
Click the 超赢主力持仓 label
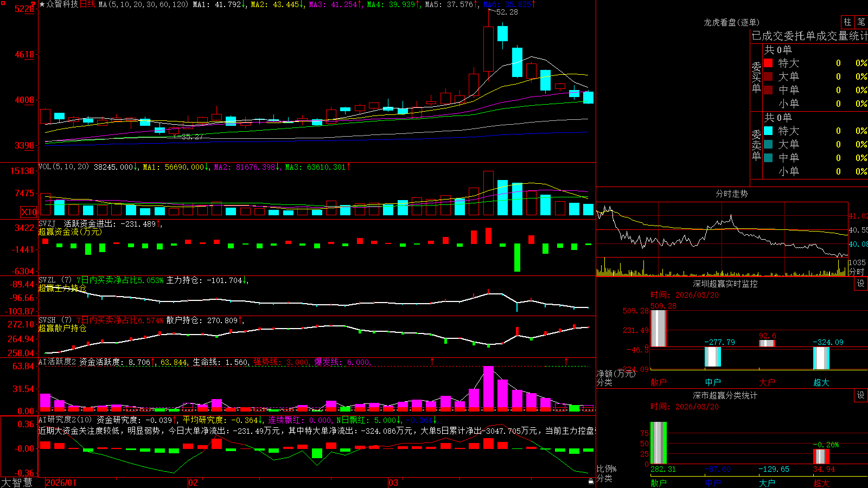[x=62, y=288]
